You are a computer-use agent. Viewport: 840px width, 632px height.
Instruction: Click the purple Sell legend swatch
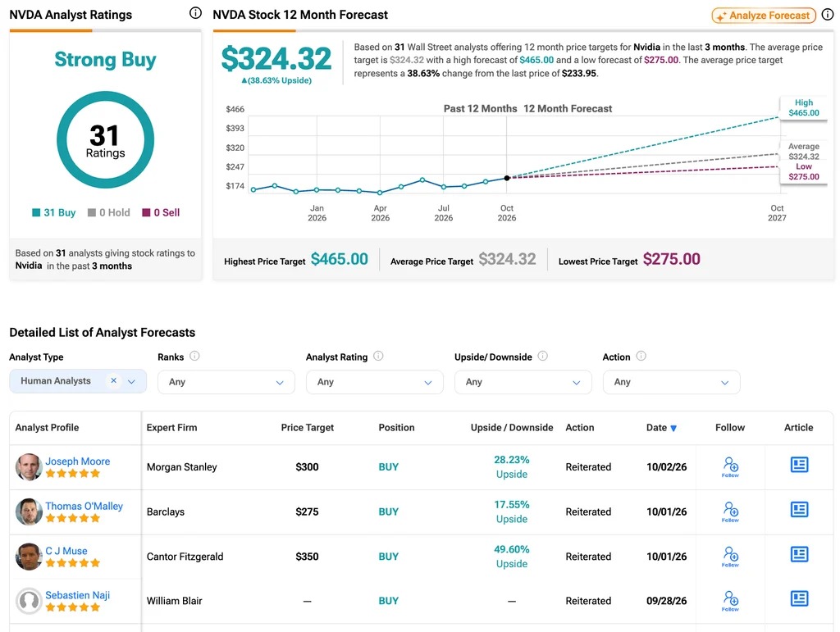[146, 212]
